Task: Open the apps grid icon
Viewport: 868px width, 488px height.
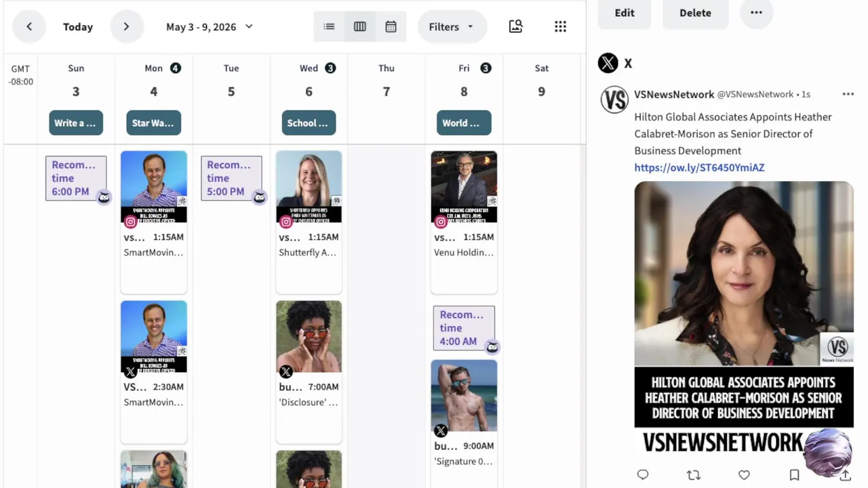Action: point(560,26)
